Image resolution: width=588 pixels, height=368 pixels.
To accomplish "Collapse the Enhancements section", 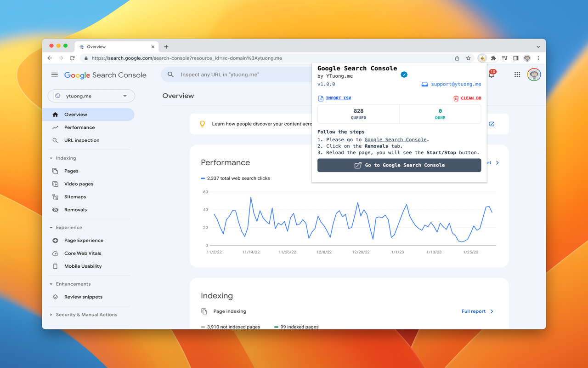I will coord(51,284).
